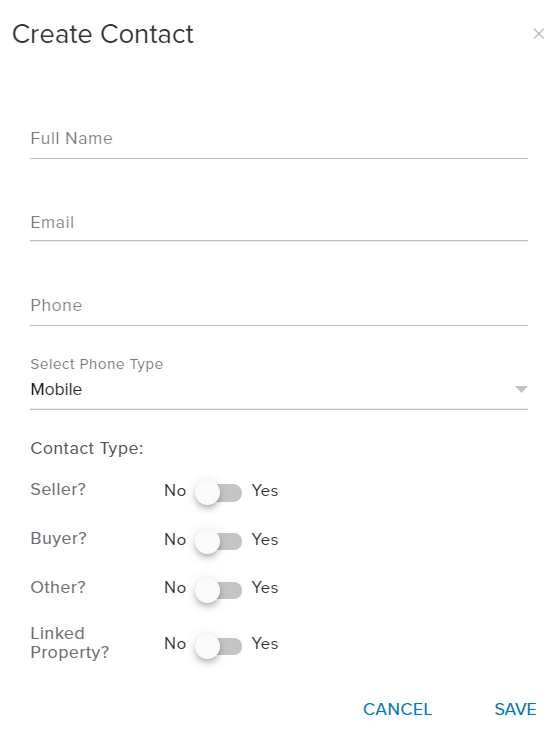Image resolution: width=558 pixels, height=742 pixels.
Task: Click the Mobile selected value
Action: point(56,389)
